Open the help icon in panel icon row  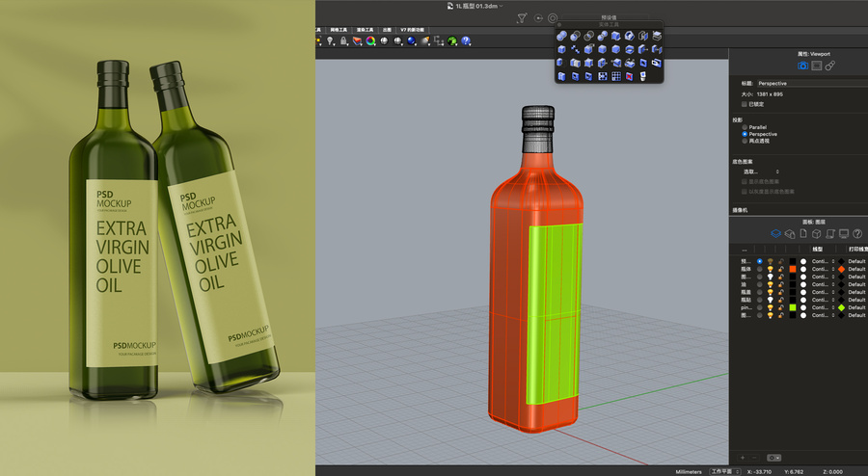point(857,234)
